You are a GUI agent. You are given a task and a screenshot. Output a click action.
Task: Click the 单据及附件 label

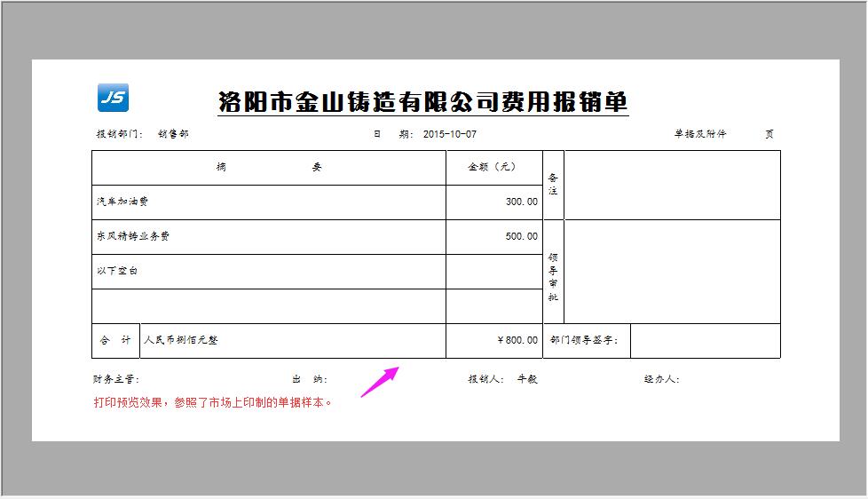[700, 134]
